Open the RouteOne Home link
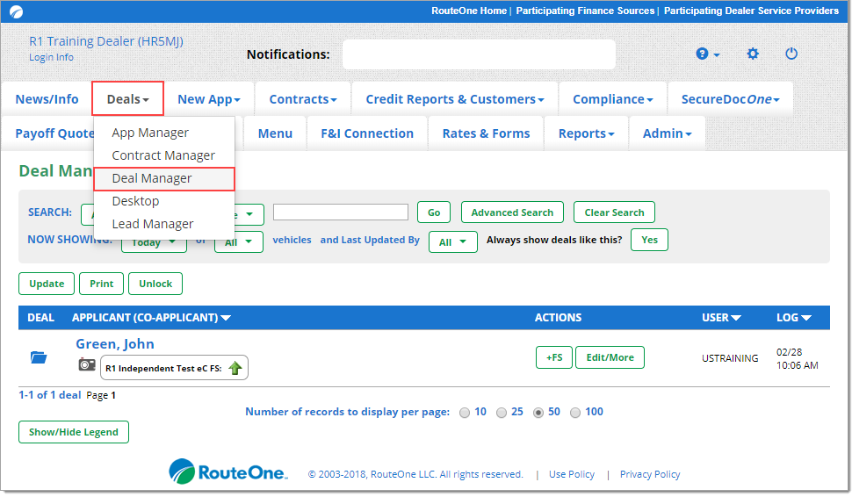The width and height of the screenshot is (852, 504). [x=469, y=11]
